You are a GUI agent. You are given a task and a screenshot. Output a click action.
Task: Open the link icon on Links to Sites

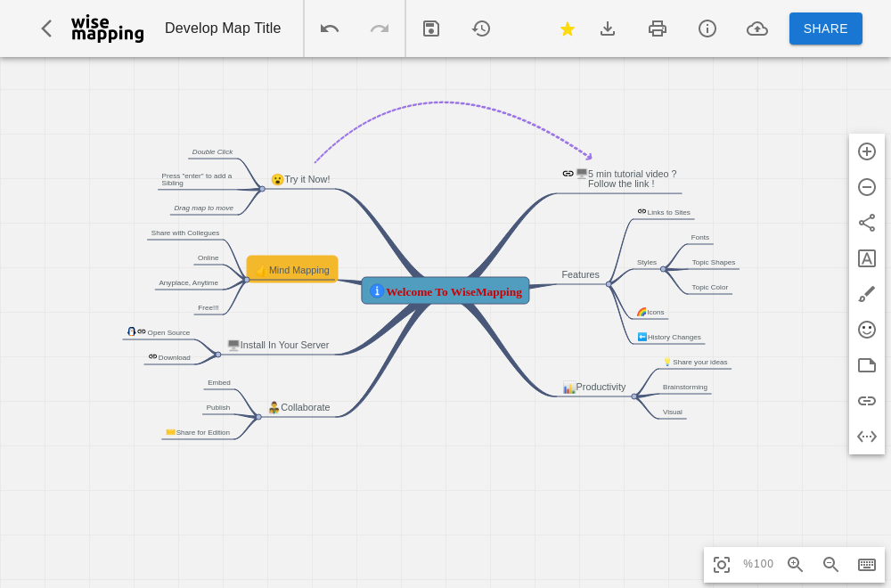(x=642, y=211)
